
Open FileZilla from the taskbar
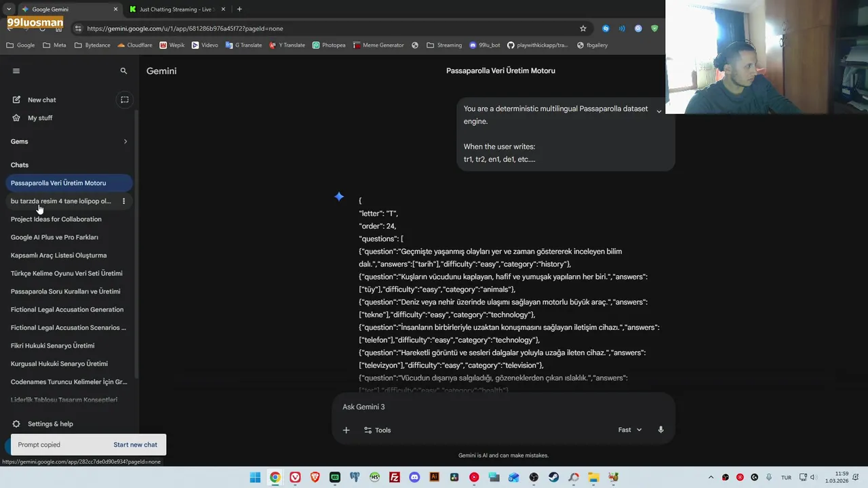[x=395, y=477]
